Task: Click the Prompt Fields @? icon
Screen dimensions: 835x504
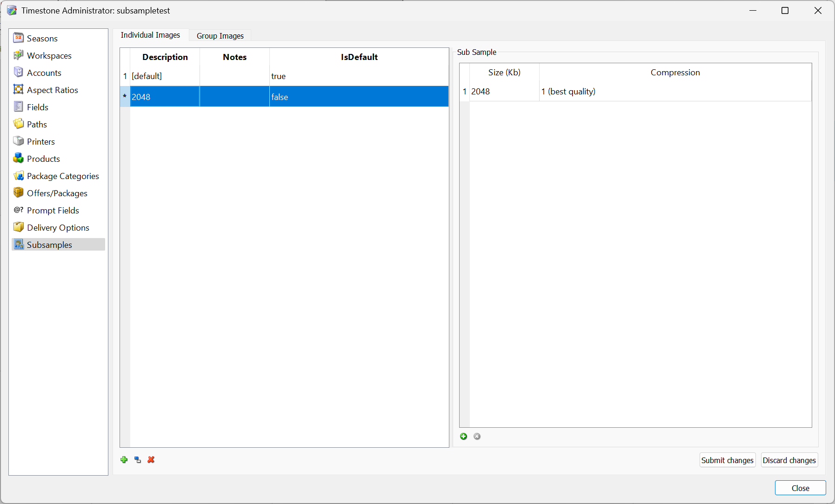Action: click(x=19, y=210)
